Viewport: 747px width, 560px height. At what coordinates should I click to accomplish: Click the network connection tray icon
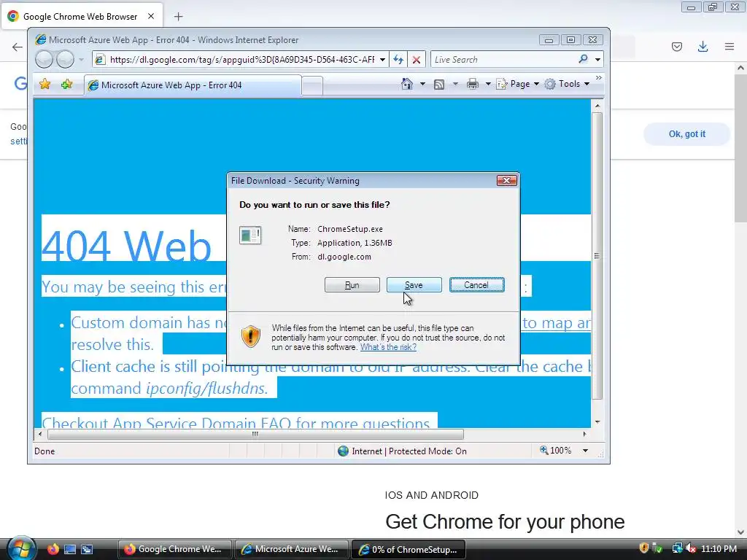(677, 548)
